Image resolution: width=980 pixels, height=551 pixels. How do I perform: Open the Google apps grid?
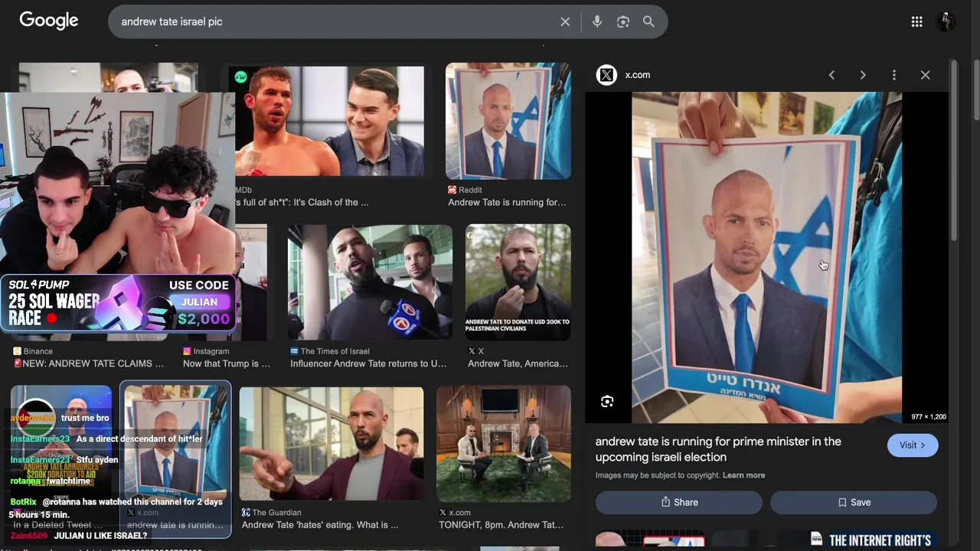[916, 22]
